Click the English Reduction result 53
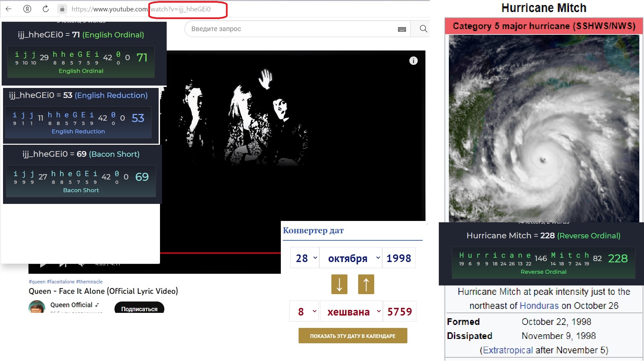 click(x=138, y=118)
